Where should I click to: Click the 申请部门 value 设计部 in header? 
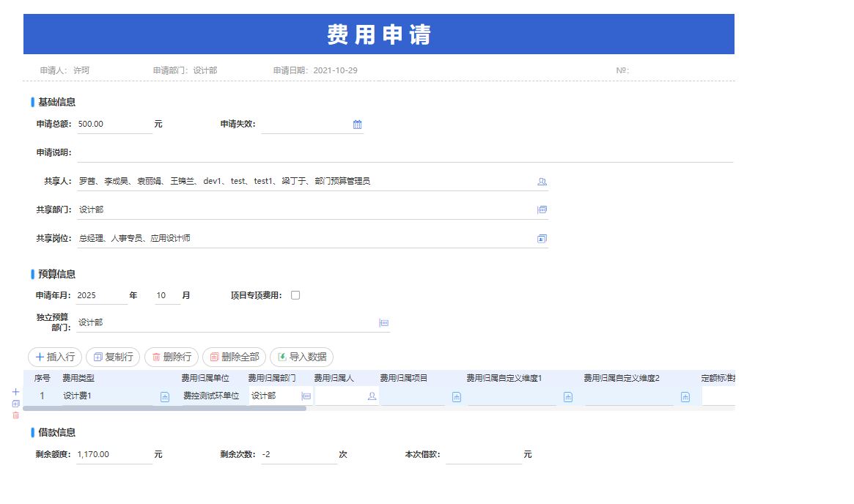point(205,71)
